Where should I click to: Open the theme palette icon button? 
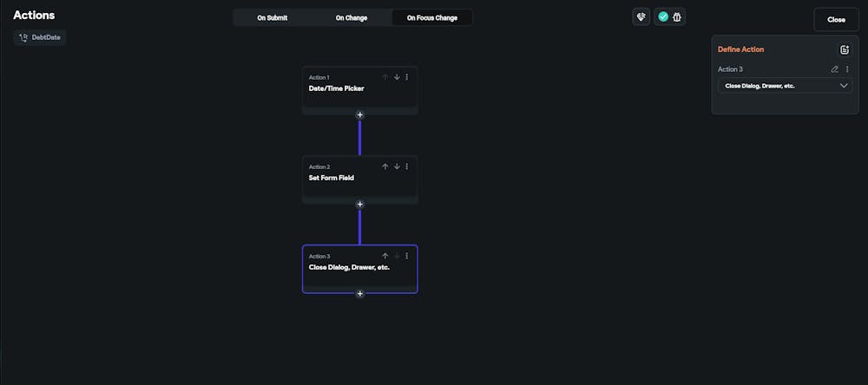coord(641,16)
